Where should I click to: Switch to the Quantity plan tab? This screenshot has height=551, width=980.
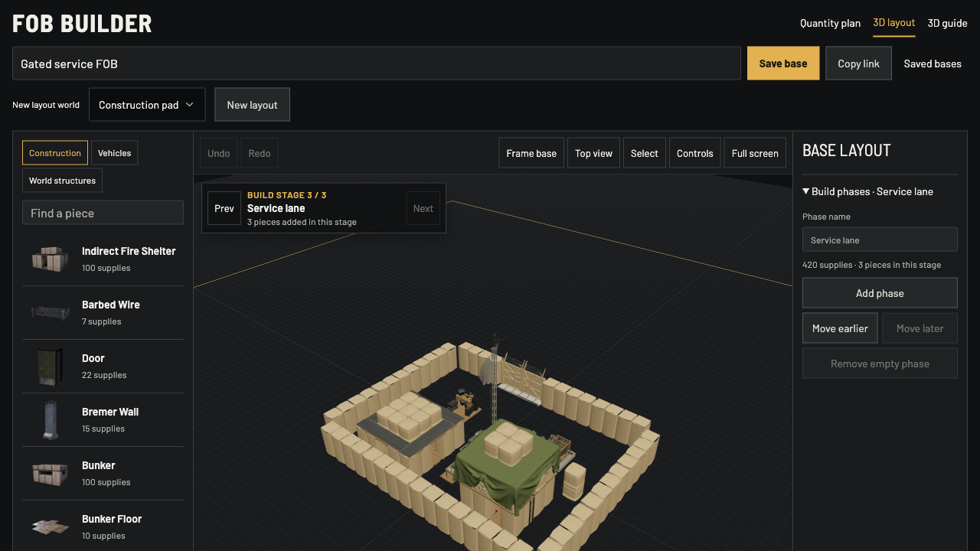tap(830, 23)
